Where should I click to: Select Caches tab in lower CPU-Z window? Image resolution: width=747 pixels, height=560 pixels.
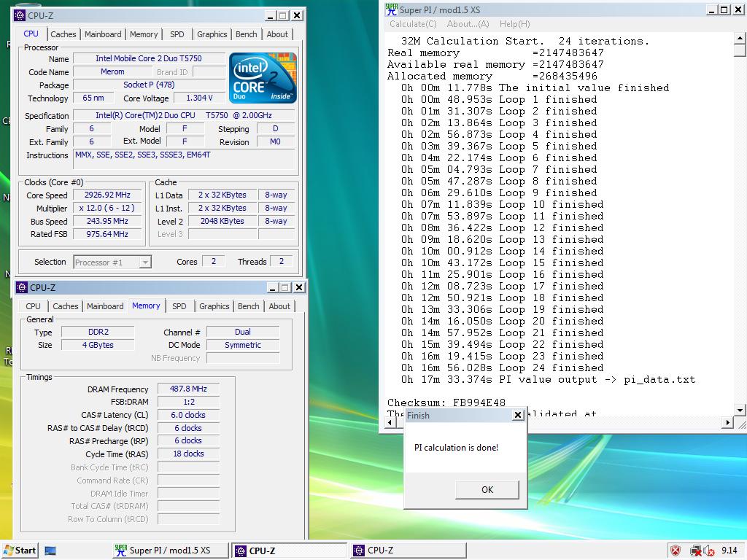[x=65, y=306]
